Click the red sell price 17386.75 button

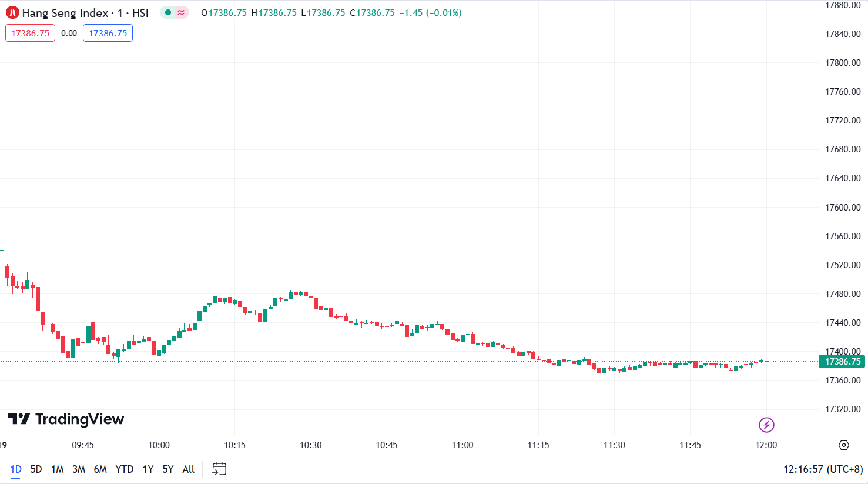coord(30,33)
